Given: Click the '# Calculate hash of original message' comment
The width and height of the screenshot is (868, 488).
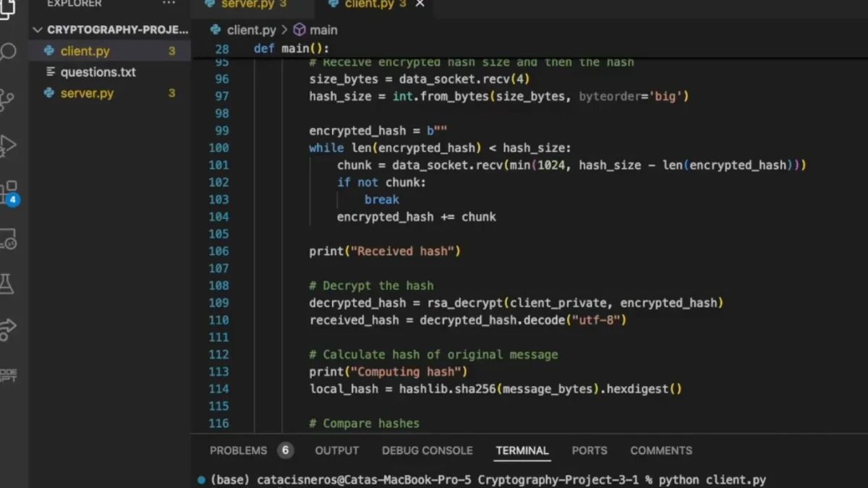Looking at the screenshot, I should 434,354.
